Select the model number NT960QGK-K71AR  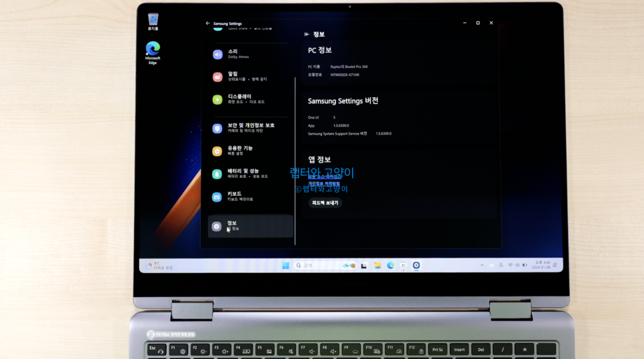click(x=345, y=75)
